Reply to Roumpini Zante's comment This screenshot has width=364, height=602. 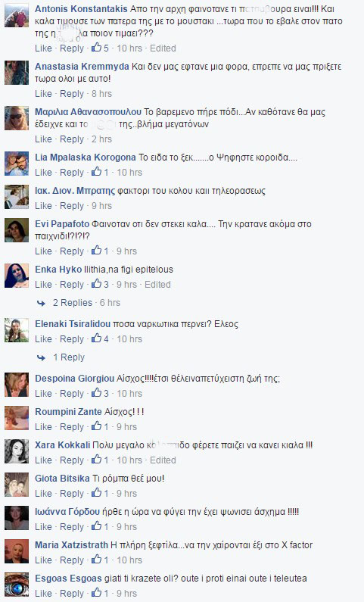(x=72, y=426)
